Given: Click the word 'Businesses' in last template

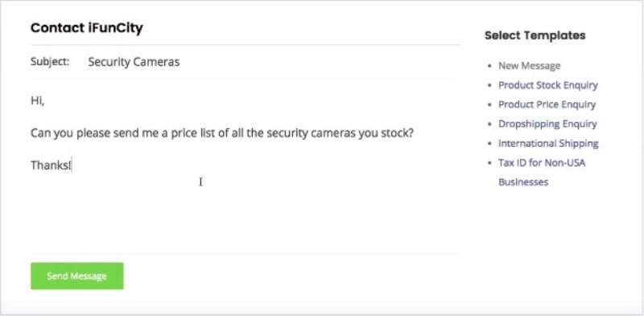Looking at the screenshot, I should click(523, 182).
